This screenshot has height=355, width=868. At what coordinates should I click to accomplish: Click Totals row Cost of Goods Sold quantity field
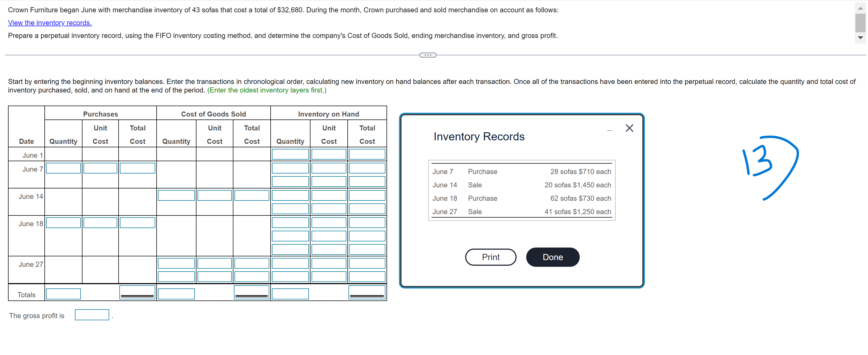pyautogui.click(x=176, y=294)
